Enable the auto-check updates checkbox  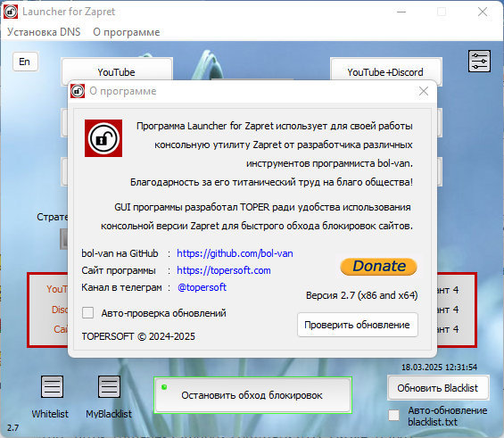(87, 313)
